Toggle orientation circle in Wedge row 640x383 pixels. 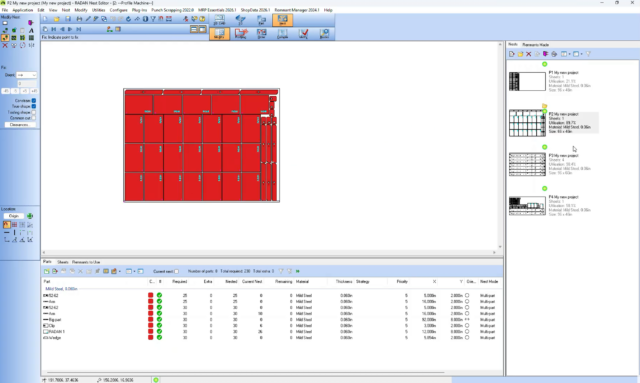(467, 338)
